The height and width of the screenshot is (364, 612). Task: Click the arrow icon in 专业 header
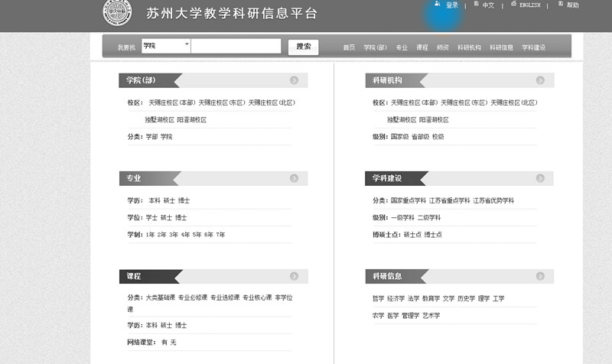294,178
